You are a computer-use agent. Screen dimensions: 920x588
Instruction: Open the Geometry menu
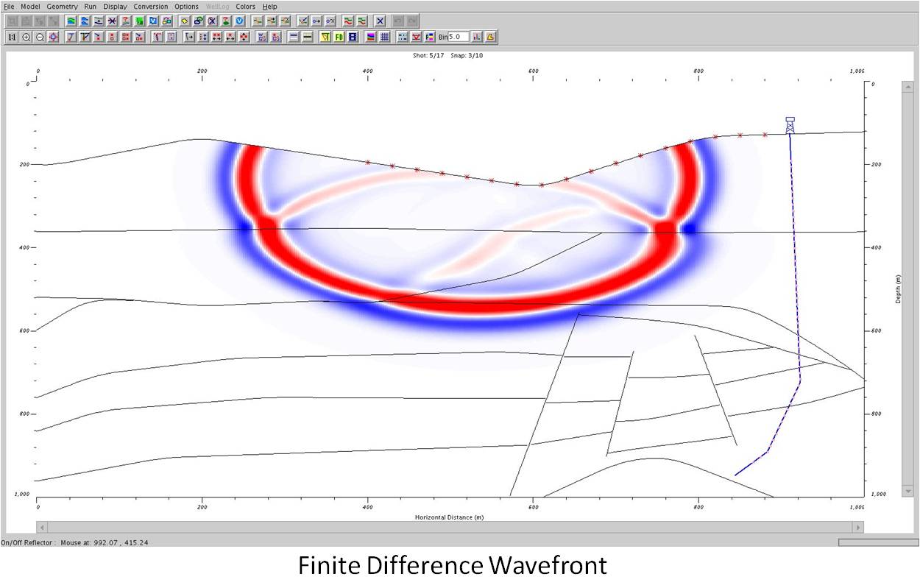tap(62, 6)
